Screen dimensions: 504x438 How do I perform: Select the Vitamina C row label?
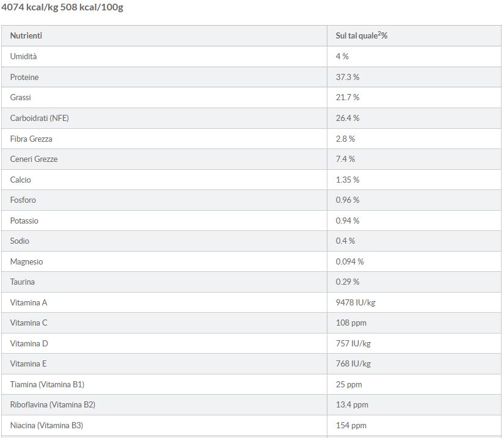coord(29,323)
